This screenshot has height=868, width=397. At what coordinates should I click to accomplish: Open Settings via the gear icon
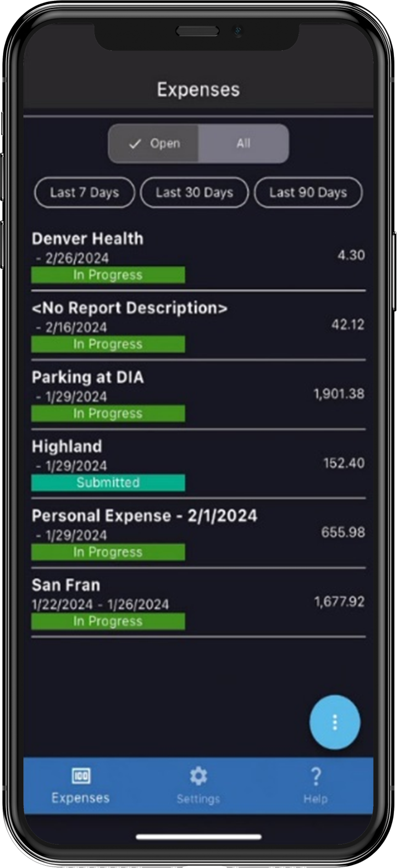point(198,776)
